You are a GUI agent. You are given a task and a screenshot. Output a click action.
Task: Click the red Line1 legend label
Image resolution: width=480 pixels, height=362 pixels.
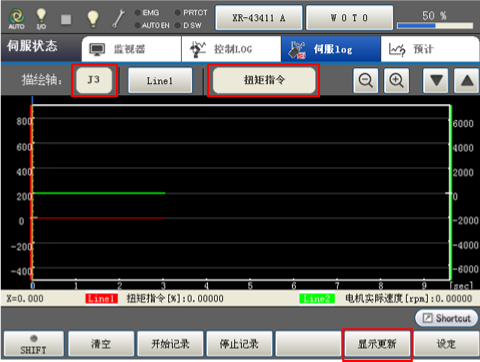coord(102,299)
